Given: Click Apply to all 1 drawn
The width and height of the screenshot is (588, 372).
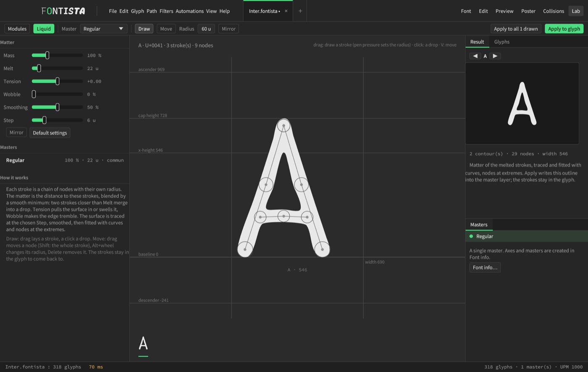Looking at the screenshot, I should click(516, 29).
